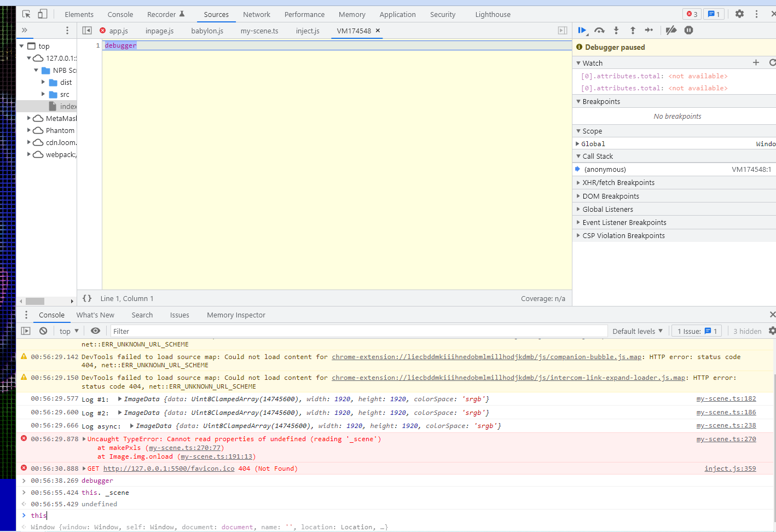Click the inspect element picker icon
776x532 pixels.
pos(26,14)
